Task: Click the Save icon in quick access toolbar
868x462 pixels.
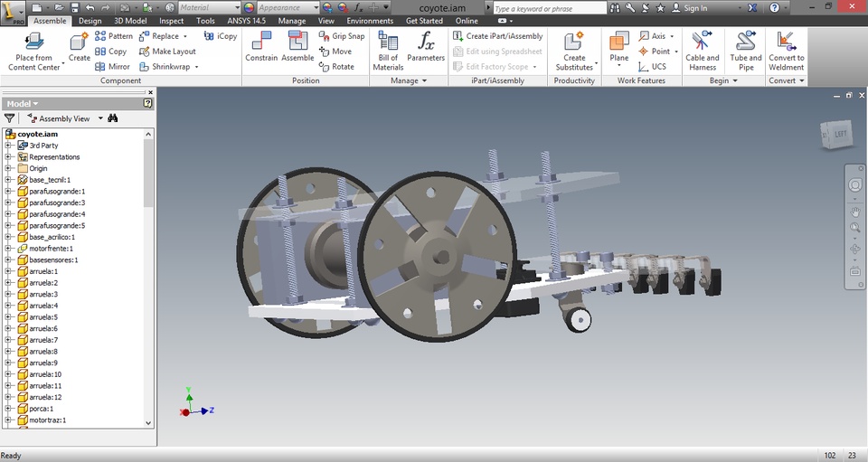Action: pyautogui.click(x=75, y=8)
